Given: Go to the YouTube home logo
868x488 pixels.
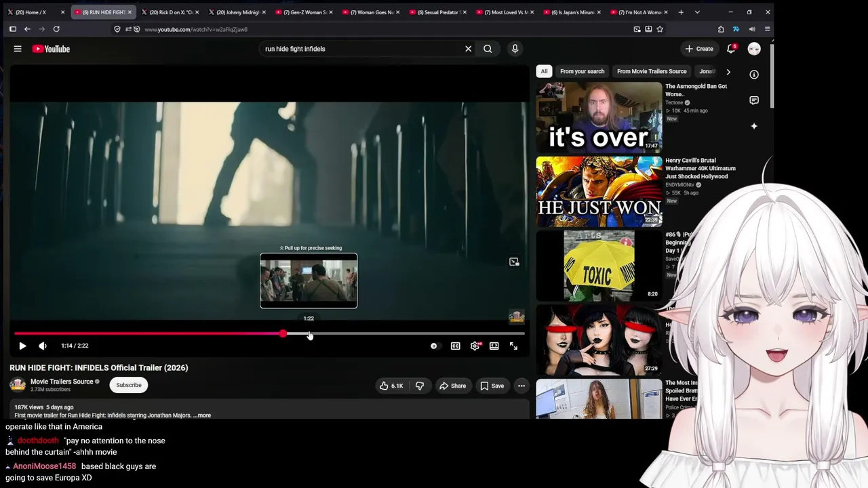Looking at the screenshot, I should (x=51, y=49).
